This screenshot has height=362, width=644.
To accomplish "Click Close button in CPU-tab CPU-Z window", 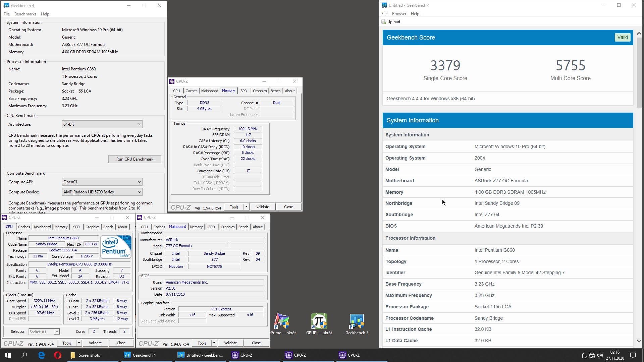I will point(121,343).
